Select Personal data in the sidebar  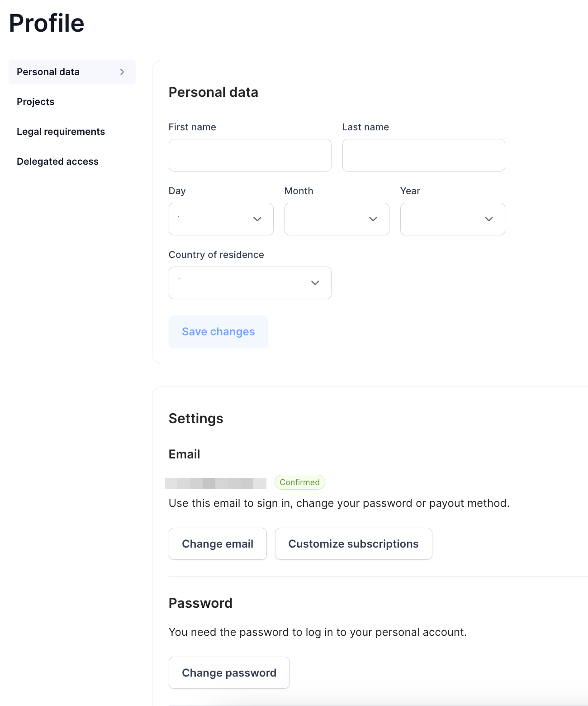pos(48,72)
